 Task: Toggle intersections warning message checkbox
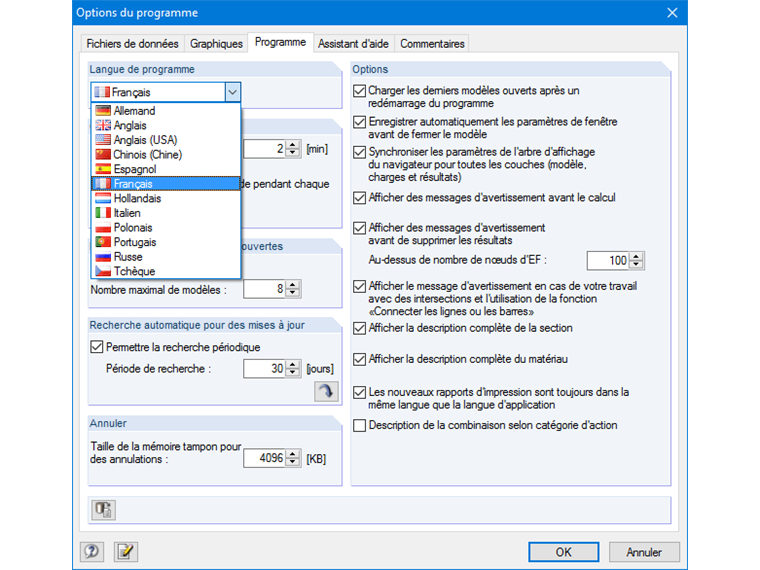click(x=359, y=286)
